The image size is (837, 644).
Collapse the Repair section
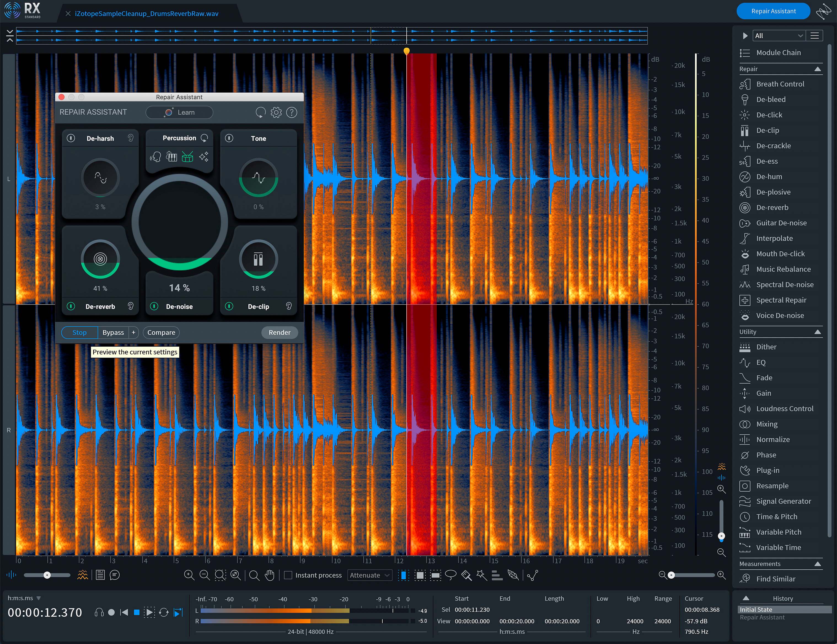[817, 69]
